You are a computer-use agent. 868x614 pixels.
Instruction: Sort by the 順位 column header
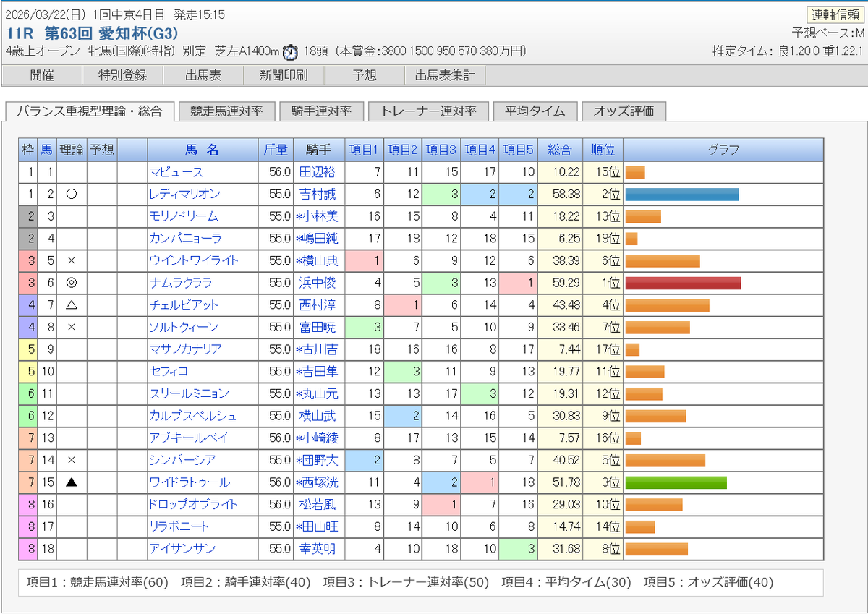point(603,150)
